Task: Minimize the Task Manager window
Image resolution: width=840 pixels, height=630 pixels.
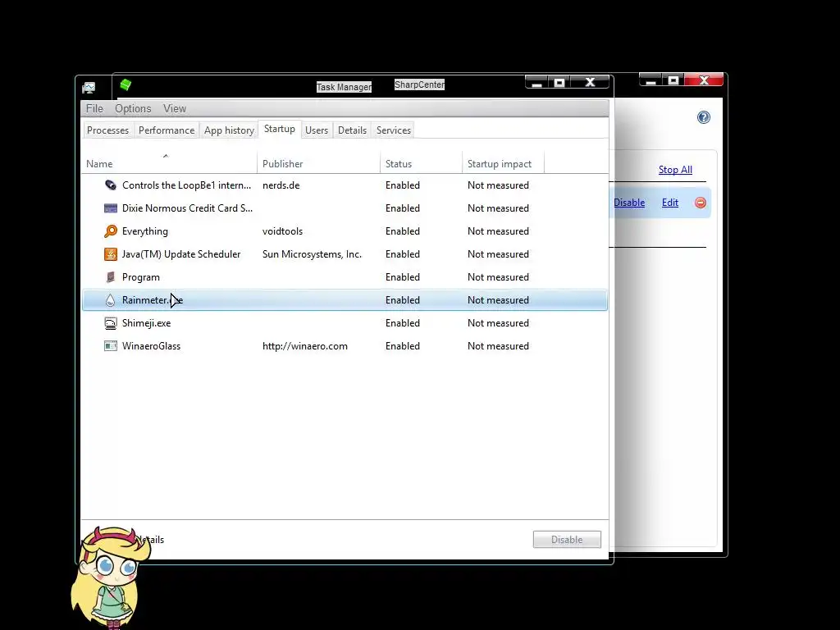Action: (536, 83)
